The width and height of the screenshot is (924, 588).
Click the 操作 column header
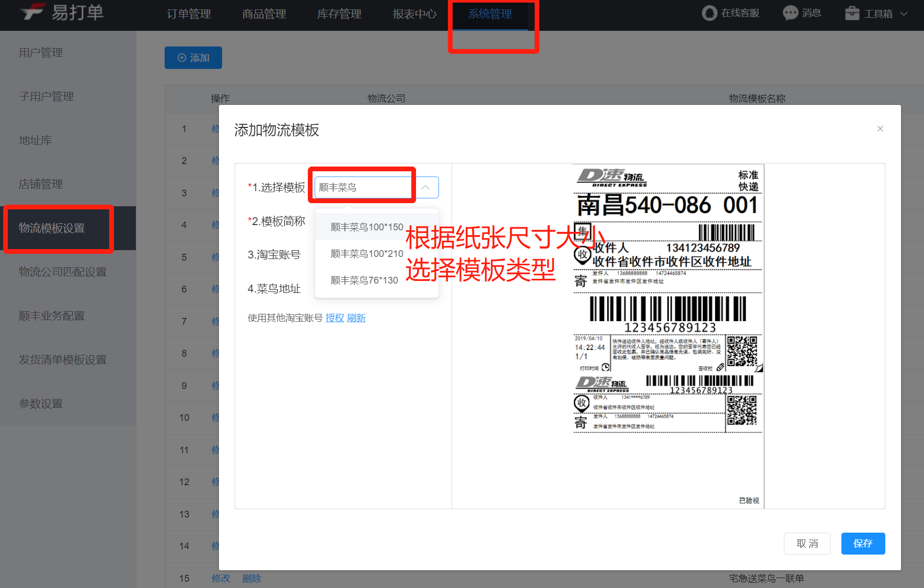[x=220, y=98]
